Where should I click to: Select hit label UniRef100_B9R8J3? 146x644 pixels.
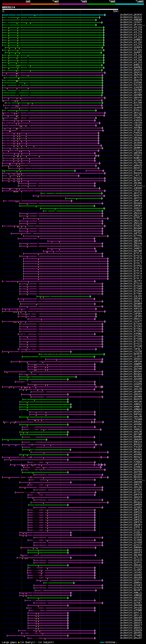tap(131, 65)
